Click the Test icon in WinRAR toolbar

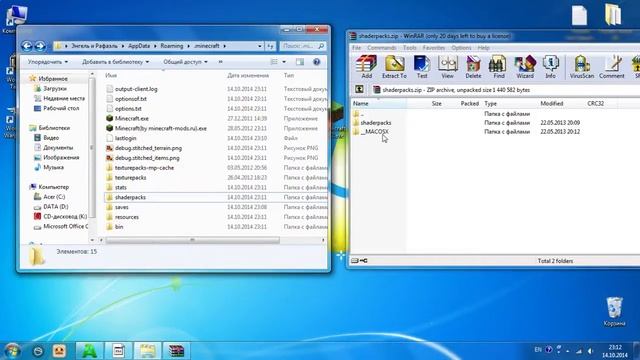point(422,67)
